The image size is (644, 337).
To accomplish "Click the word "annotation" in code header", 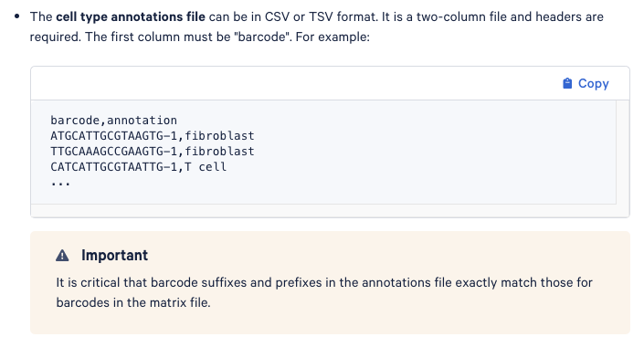I will pos(143,121).
